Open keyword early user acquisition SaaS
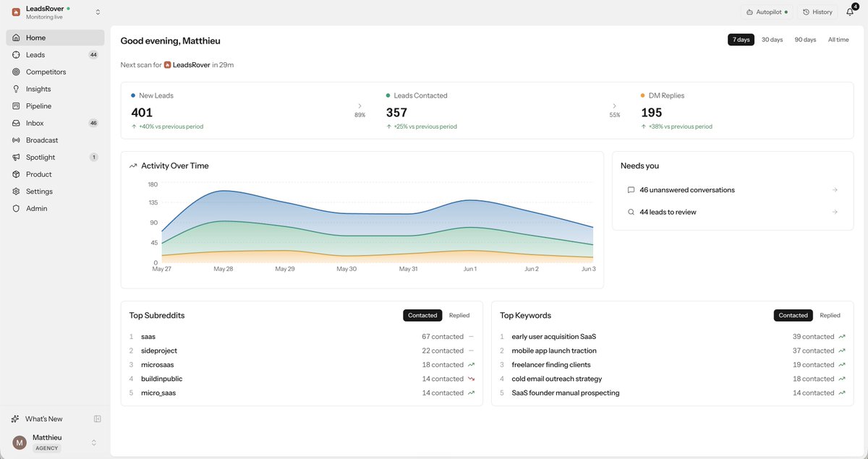The image size is (868, 459). click(673, 337)
